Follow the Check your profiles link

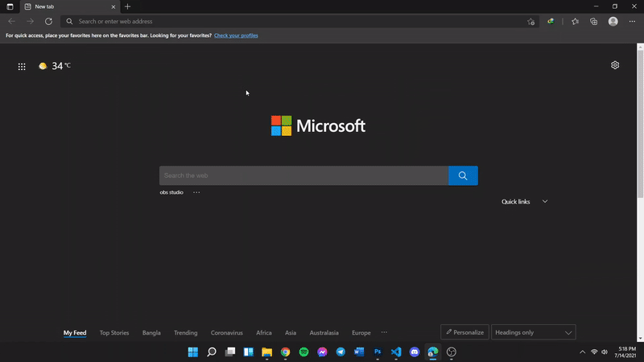point(236,35)
